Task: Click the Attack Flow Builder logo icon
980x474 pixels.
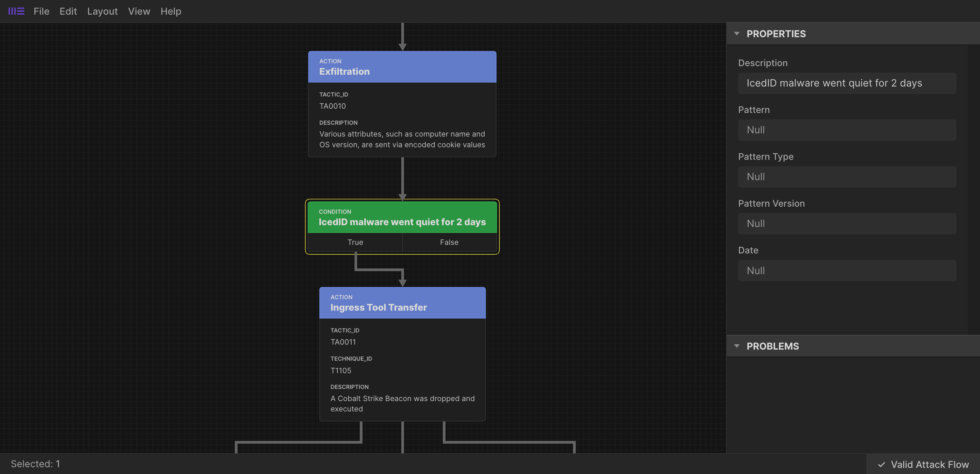Action: click(16, 11)
